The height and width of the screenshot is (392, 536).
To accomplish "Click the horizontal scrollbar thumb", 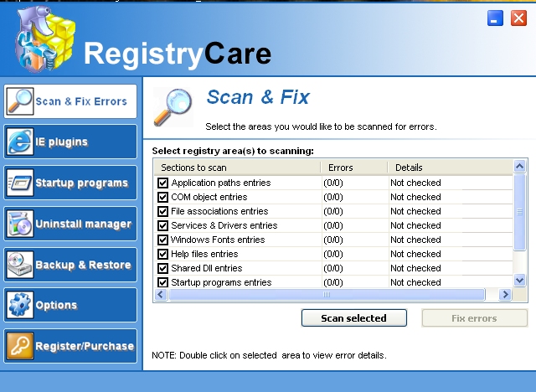I will (x=327, y=294).
